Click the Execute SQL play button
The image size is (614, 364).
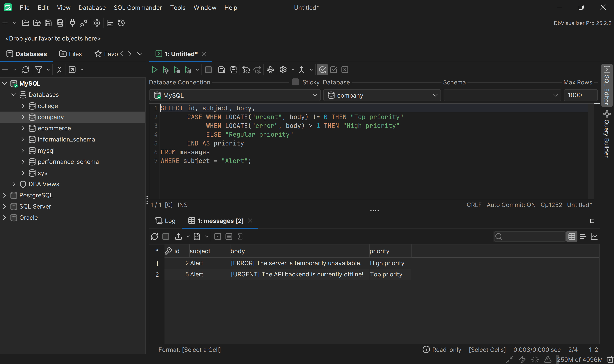[x=154, y=70]
